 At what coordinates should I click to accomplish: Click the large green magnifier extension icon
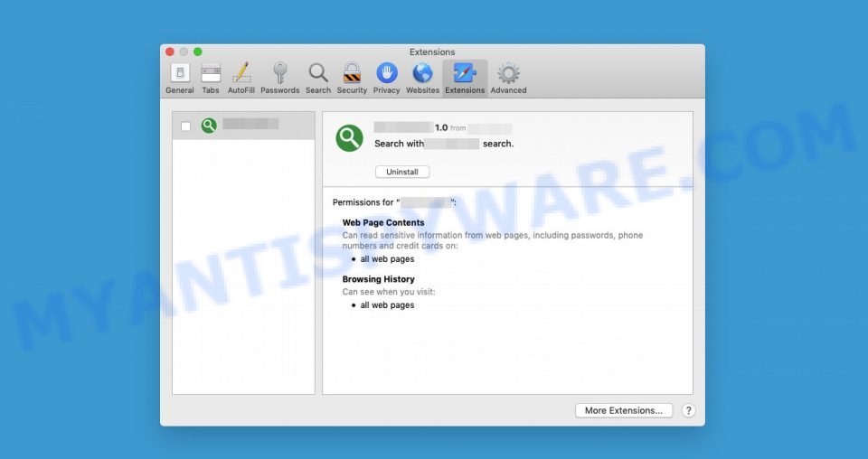[349, 137]
